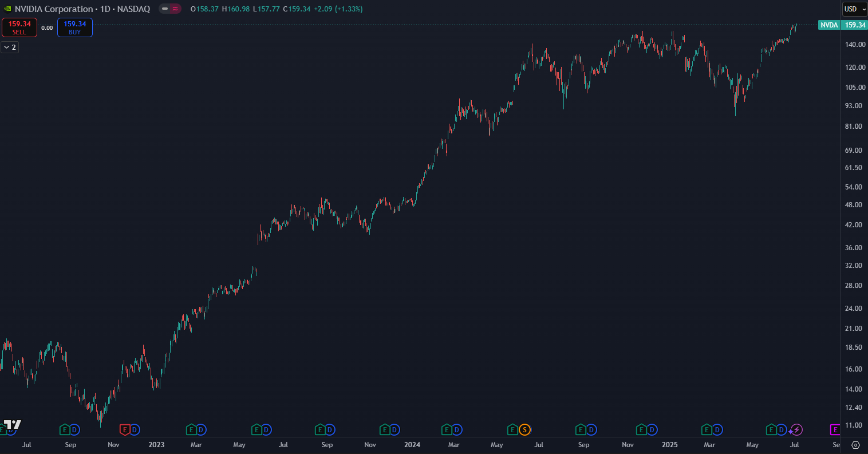Toggle the pink wavy switch beside NASDAQ
This screenshot has width=868, height=454.
pos(175,9)
